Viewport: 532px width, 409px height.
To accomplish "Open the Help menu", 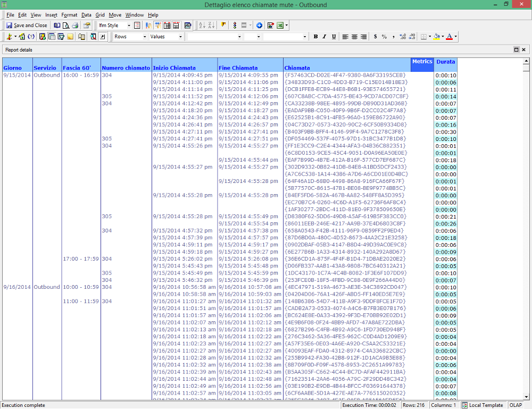I will [x=153, y=15].
